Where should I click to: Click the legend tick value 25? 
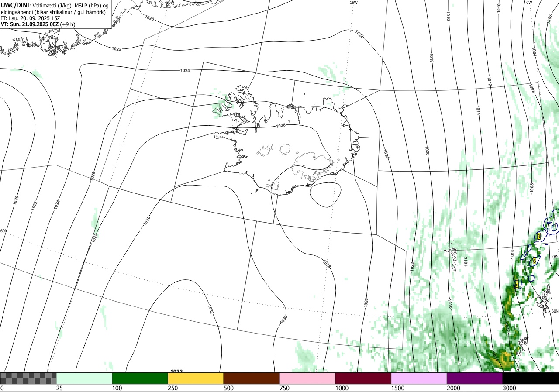[x=59, y=388]
